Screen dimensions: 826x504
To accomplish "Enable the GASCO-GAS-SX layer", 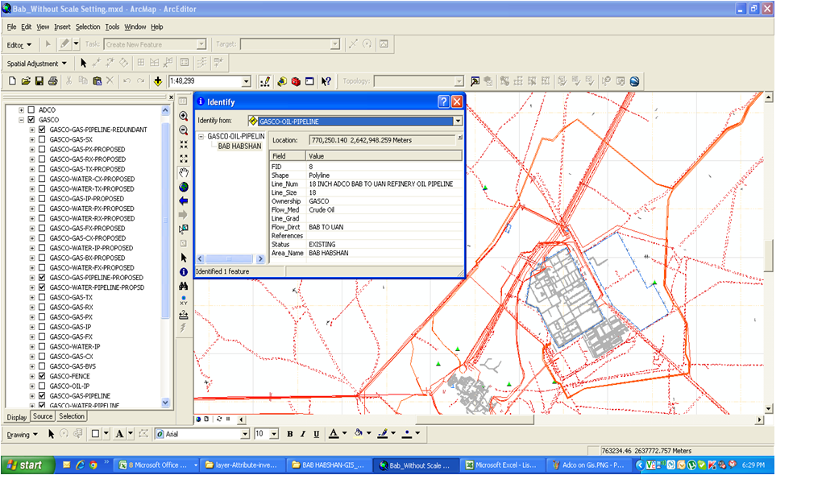I will (42, 139).
